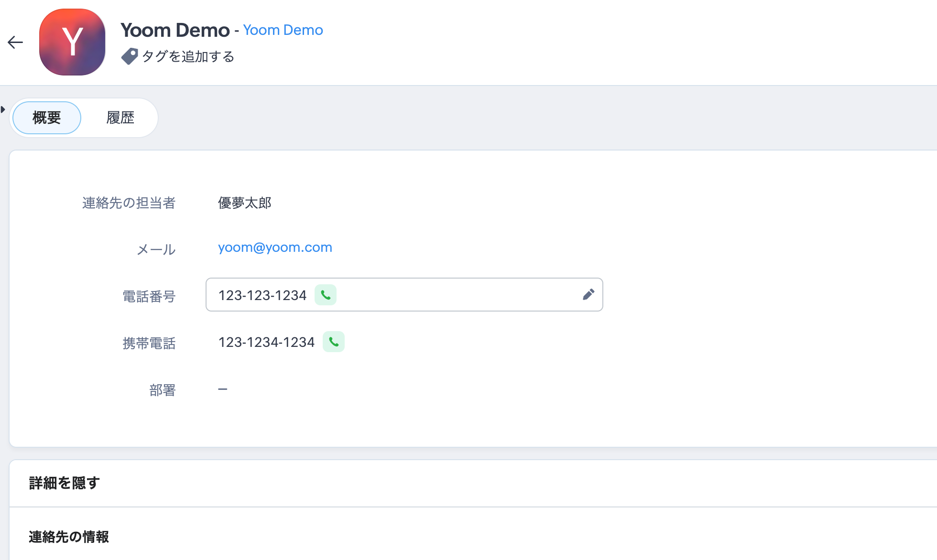937x560 pixels.
Task: Click the yoom@yoom.com email link
Action: pos(275,248)
